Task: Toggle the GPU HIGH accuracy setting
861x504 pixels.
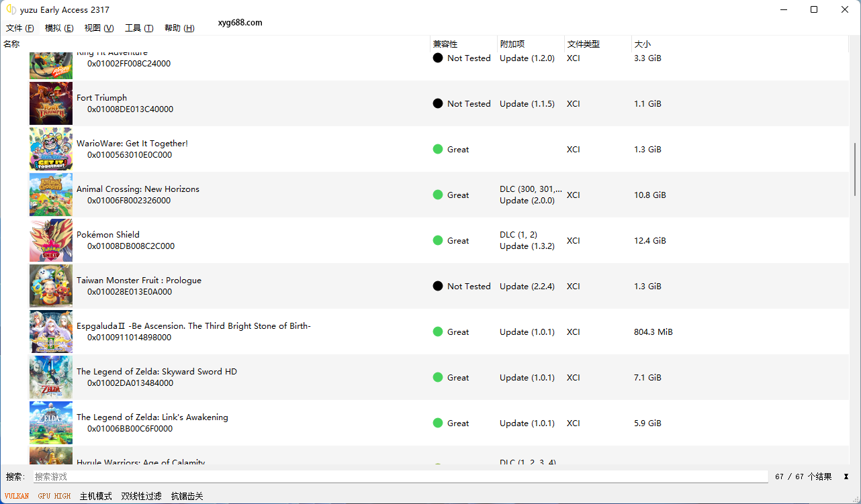Action: click(x=54, y=497)
